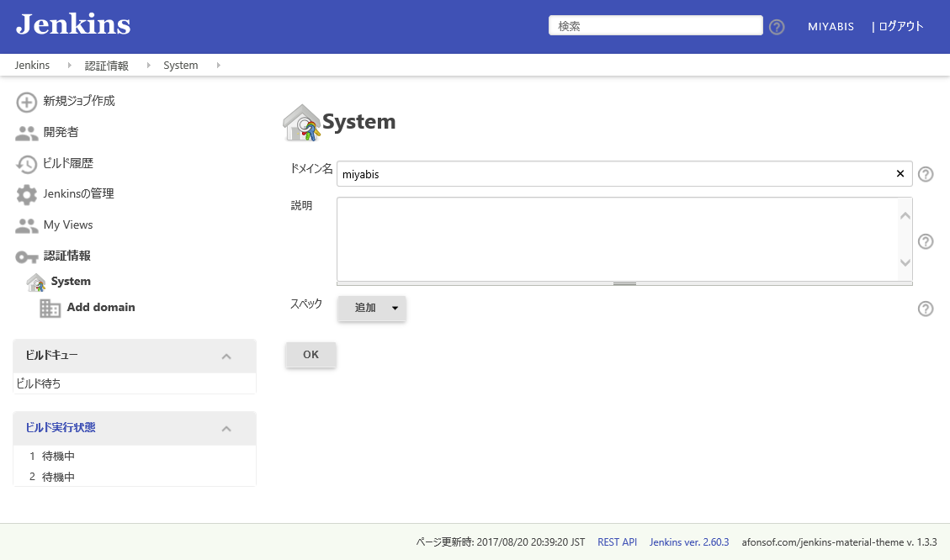Image resolution: width=950 pixels, height=560 pixels.
Task: Click the 説明 textarea resize handle bar
Action: (x=624, y=283)
